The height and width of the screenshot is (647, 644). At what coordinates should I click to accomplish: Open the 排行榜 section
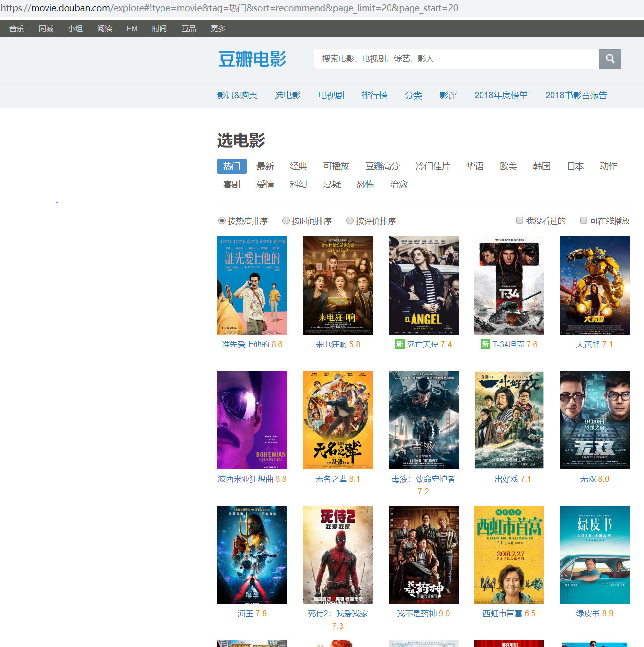tap(374, 95)
